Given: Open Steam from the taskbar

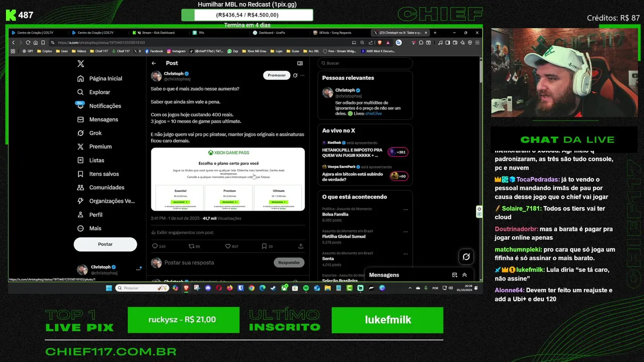Looking at the screenshot, I should 273,288.
